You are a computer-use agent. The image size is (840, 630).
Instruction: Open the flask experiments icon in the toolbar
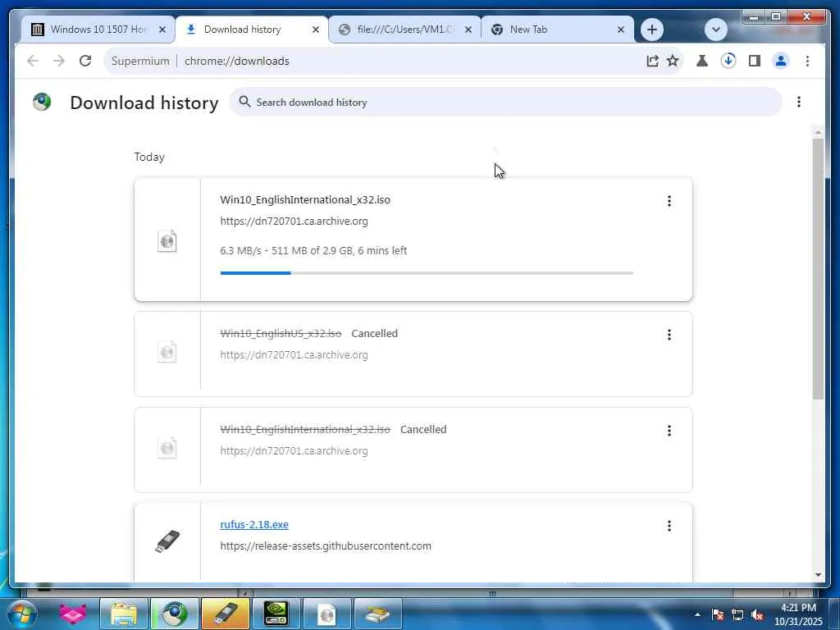(x=702, y=61)
